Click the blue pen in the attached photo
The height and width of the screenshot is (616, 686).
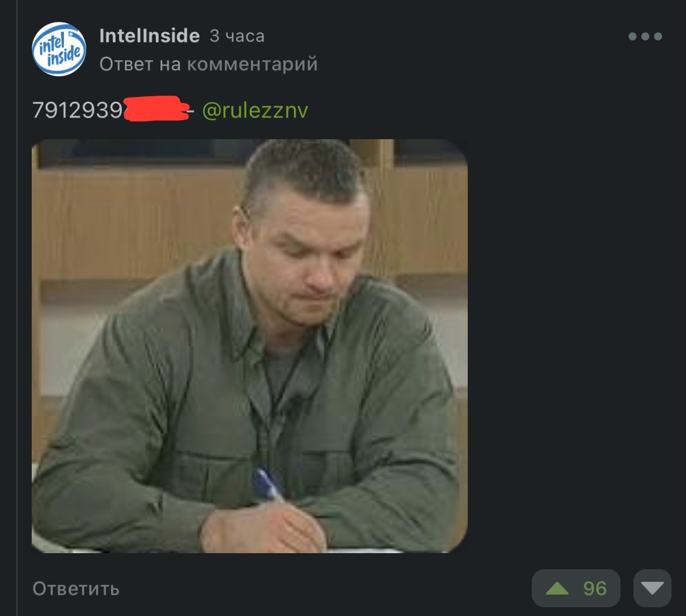point(268,485)
